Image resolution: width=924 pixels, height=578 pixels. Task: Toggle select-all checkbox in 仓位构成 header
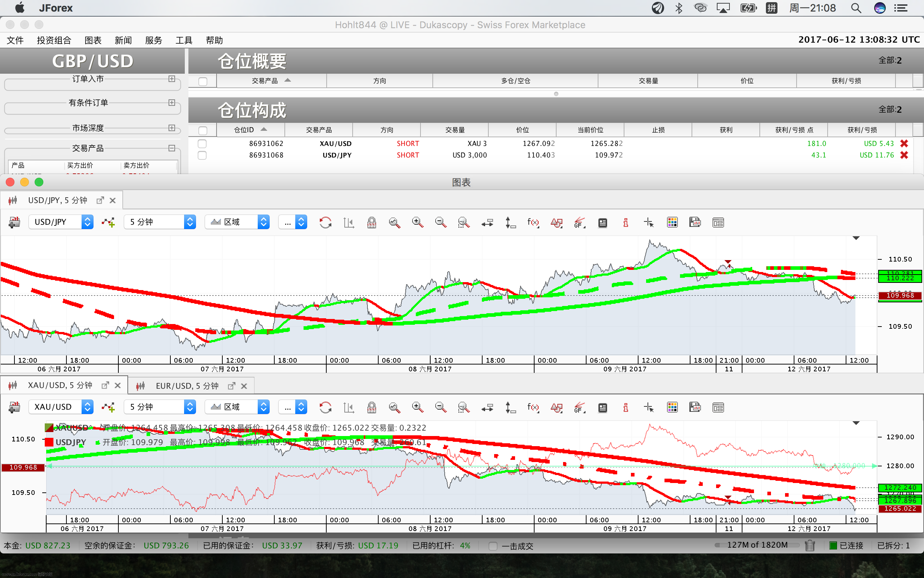203,130
